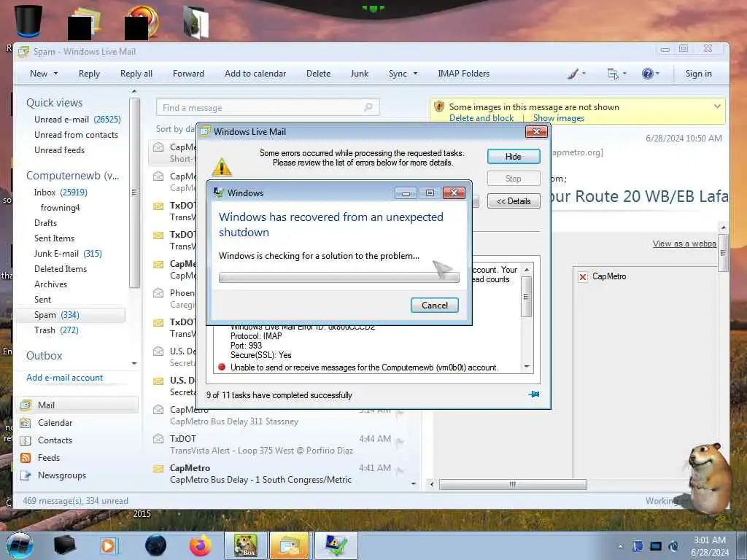747x560 pixels.
Task: Select the Deleted Items folder
Action: 61,269
